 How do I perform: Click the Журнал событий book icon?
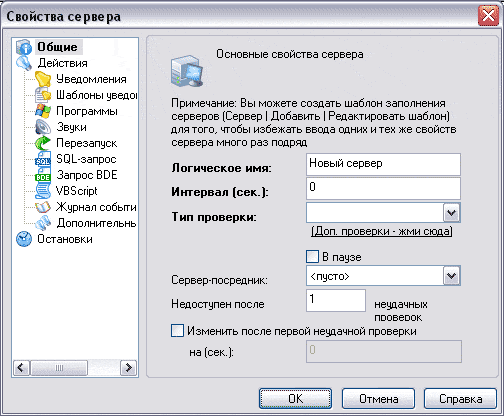click(x=43, y=207)
